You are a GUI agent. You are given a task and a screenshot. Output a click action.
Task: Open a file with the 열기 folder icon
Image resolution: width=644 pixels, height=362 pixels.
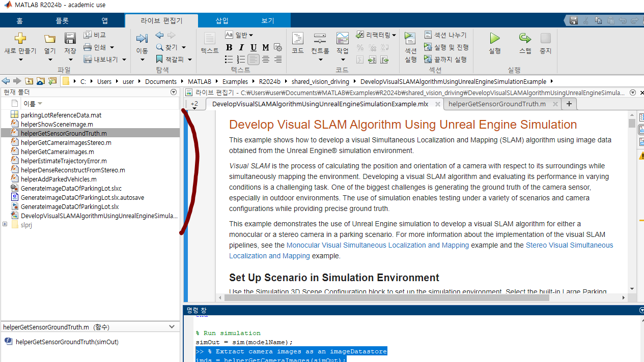[x=49, y=39]
